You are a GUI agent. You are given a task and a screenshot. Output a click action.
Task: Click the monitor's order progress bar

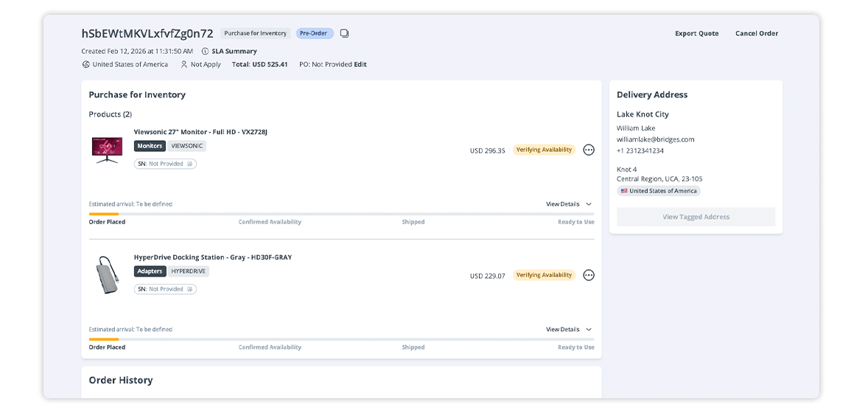coord(341,214)
